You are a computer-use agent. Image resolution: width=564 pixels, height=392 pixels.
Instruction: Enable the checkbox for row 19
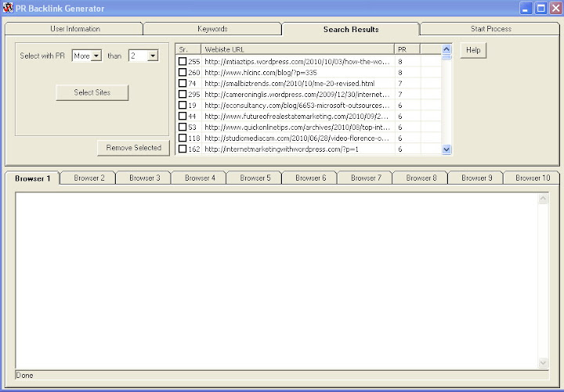[183, 105]
